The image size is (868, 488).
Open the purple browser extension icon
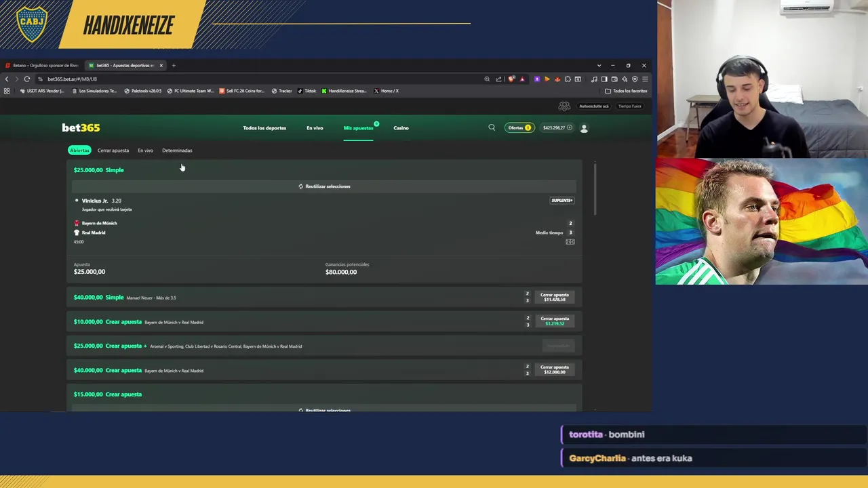click(x=537, y=79)
